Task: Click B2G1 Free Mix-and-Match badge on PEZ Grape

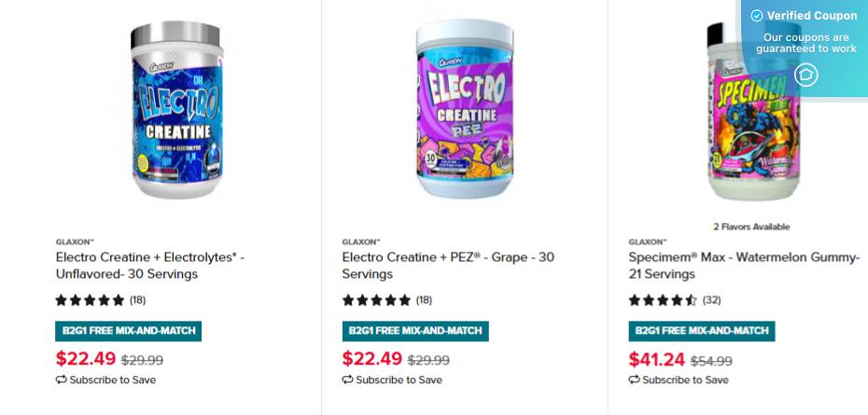Action: click(x=415, y=331)
